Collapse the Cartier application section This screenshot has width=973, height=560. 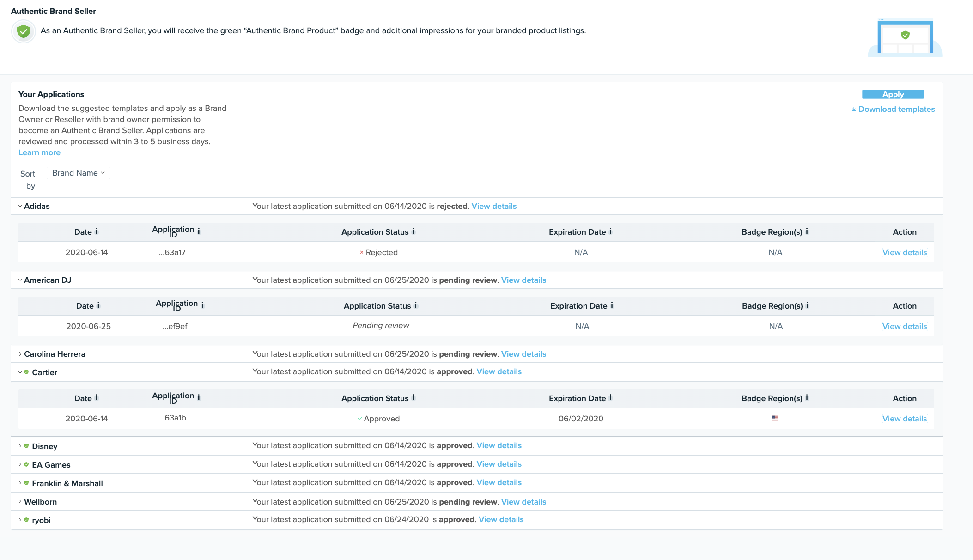(20, 372)
